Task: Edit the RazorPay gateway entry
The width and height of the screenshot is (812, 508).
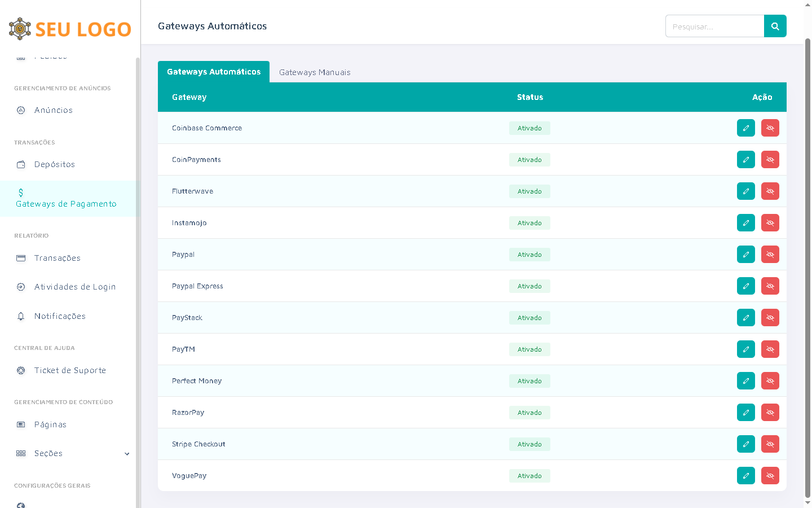Action: (x=745, y=413)
